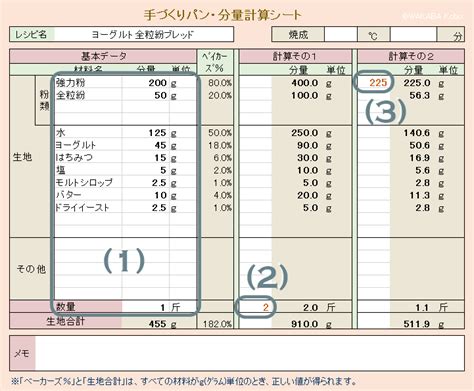474x391 pixels.
Task: Click the 1.1 斤 quantity in 計算その2
Action: point(431,307)
